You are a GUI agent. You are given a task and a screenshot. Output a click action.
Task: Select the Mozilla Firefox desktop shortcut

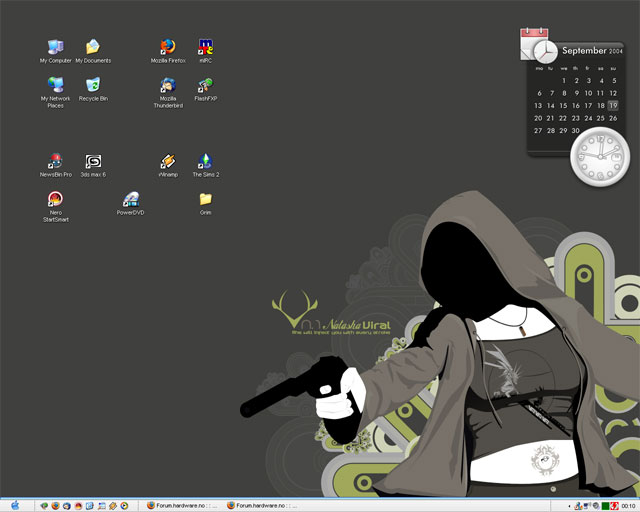point(168,51)
